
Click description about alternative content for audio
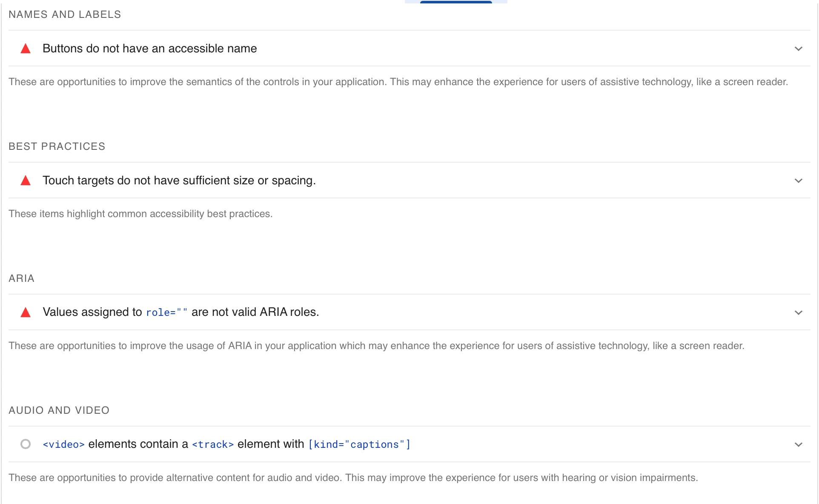point(353,478)
